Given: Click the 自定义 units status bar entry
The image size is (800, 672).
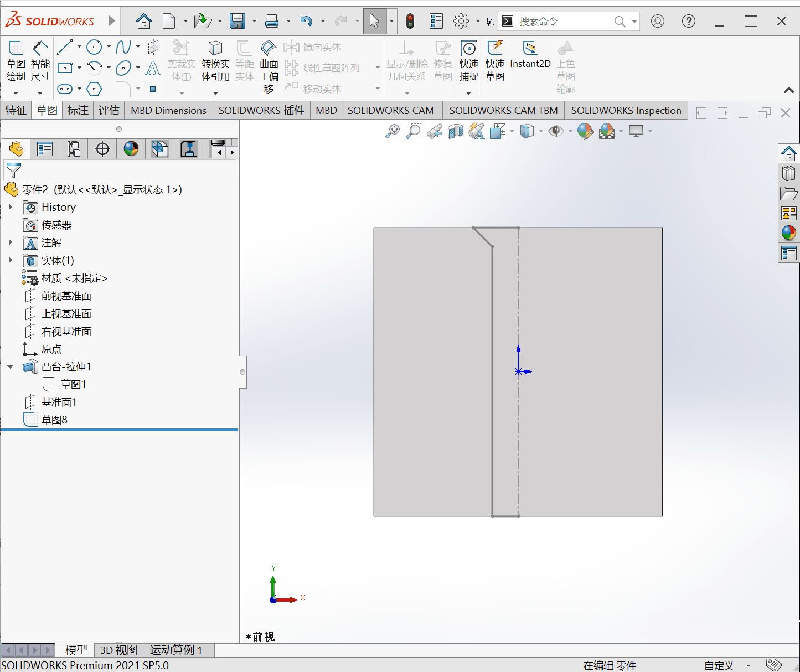Looking at the screenshot, I should point(719,665).
